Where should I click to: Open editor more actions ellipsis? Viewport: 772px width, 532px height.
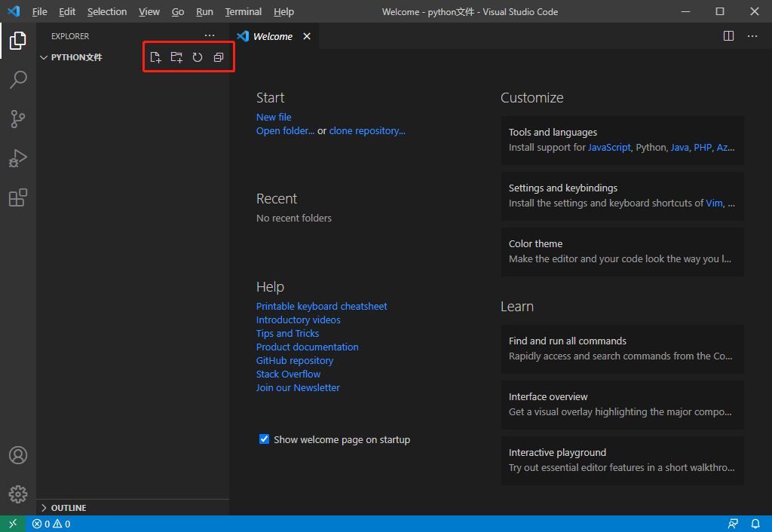pyautogui.click(x=752, y=36)
